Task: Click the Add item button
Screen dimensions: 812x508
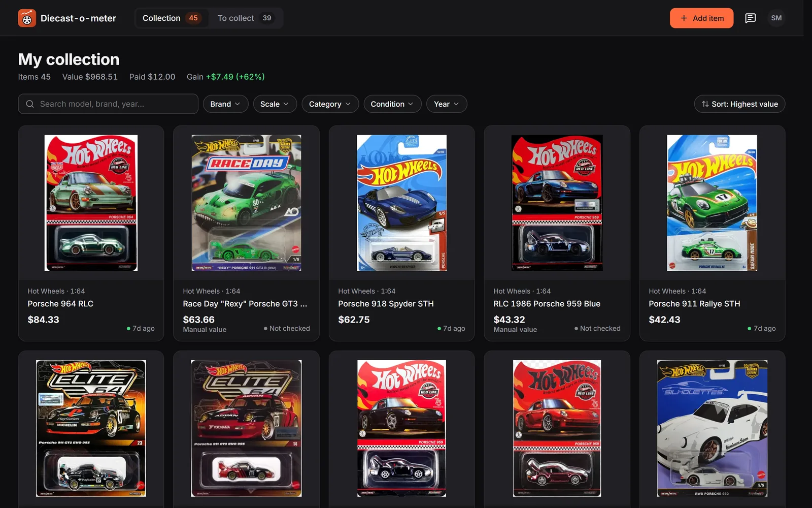Action: (x=701, y=18)
